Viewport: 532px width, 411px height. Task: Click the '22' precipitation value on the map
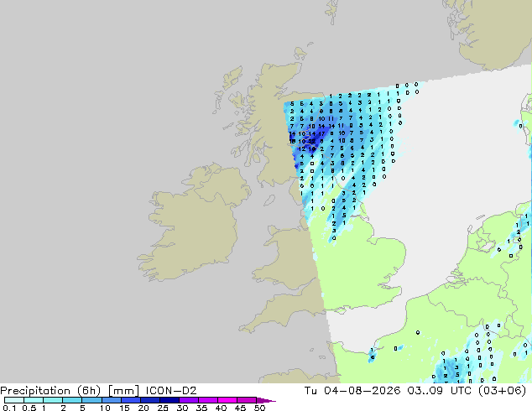tap(312, 142)
